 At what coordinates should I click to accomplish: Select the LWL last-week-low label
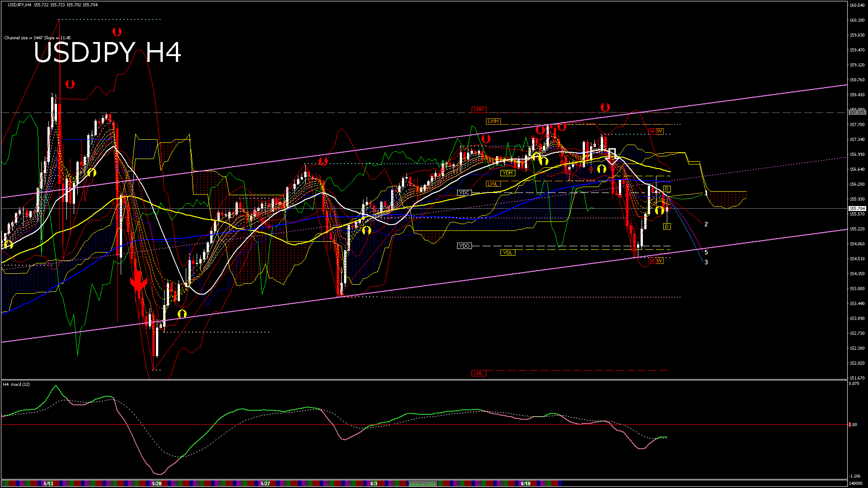click(x=493, y=183)
